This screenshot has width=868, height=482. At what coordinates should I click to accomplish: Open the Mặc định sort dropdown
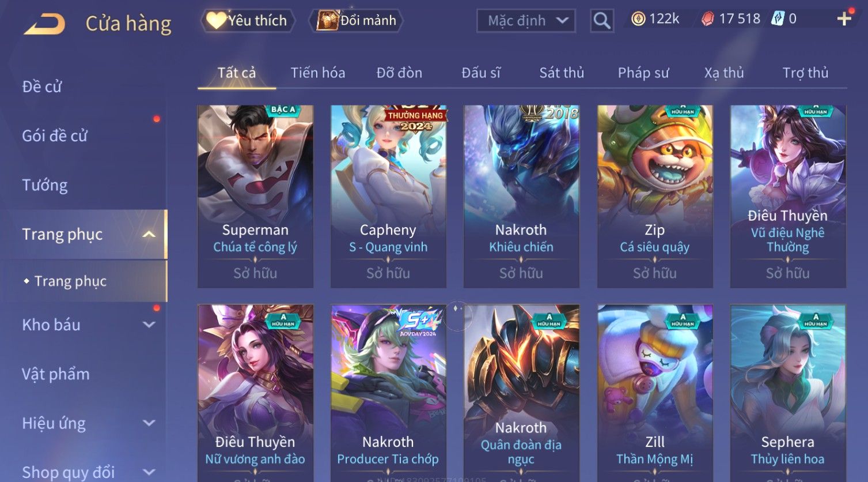click(x=526, y=21)
